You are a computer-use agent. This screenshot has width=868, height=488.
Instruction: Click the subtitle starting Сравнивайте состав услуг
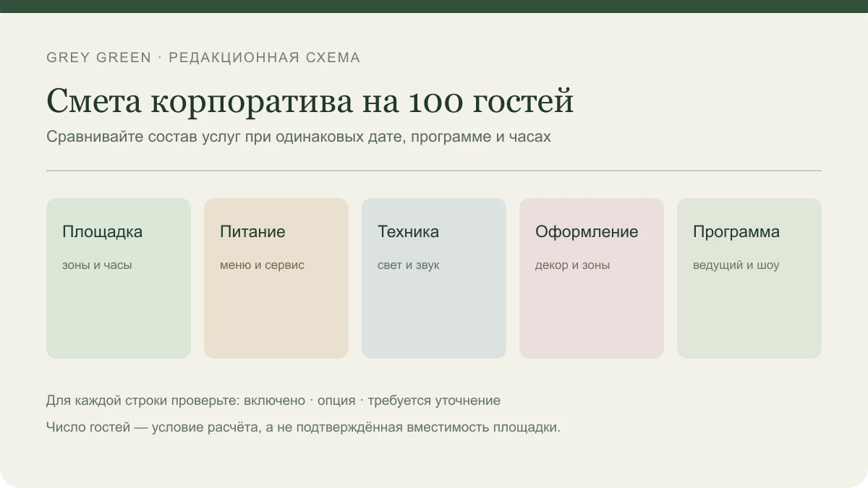pos(299,137)
